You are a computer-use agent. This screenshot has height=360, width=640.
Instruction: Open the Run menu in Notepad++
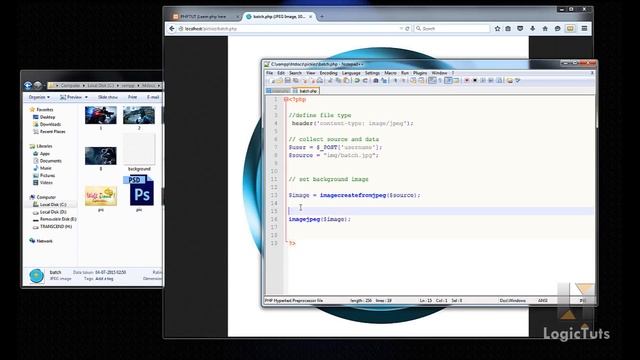[404, 73]
